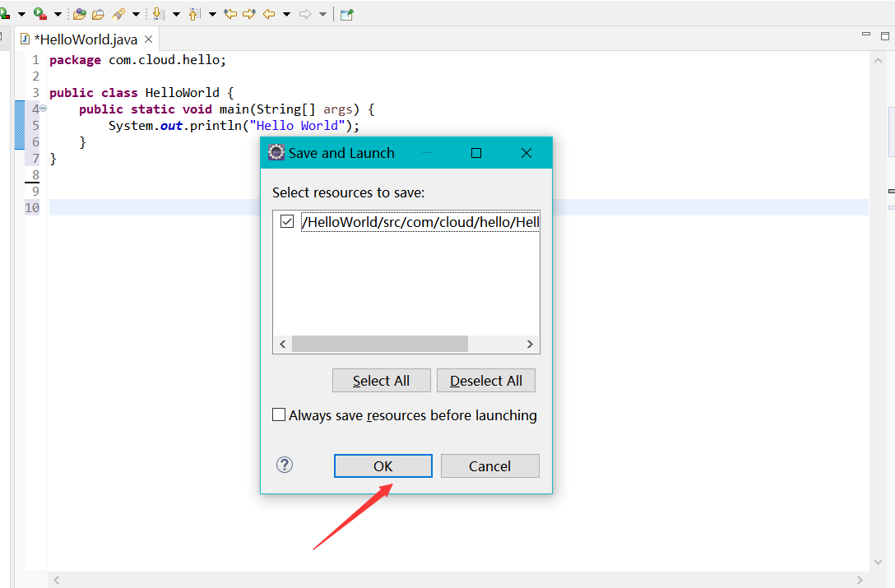Enable Always save resources before launching
The height and width of the screenshot is (588, 895).
pyautogui.click(x=279, y=414)
